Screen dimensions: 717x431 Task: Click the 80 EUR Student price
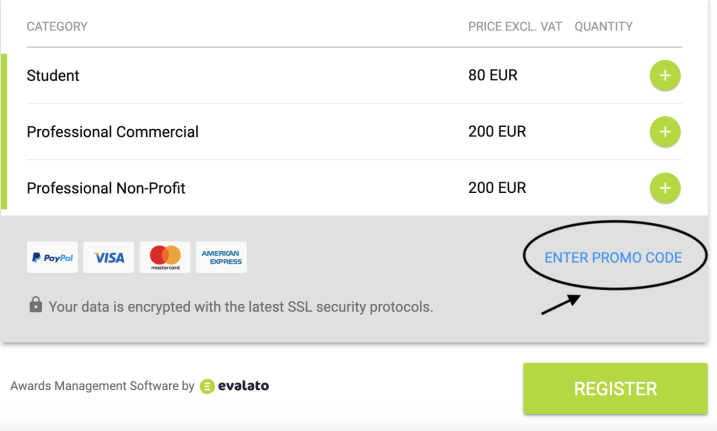coord(492,76)
